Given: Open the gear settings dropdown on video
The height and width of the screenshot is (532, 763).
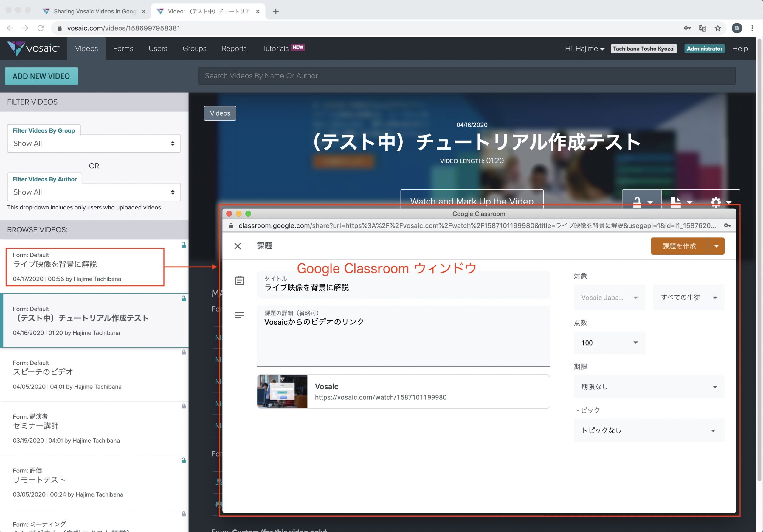Looking at the screenshot, I should point(720,201).
